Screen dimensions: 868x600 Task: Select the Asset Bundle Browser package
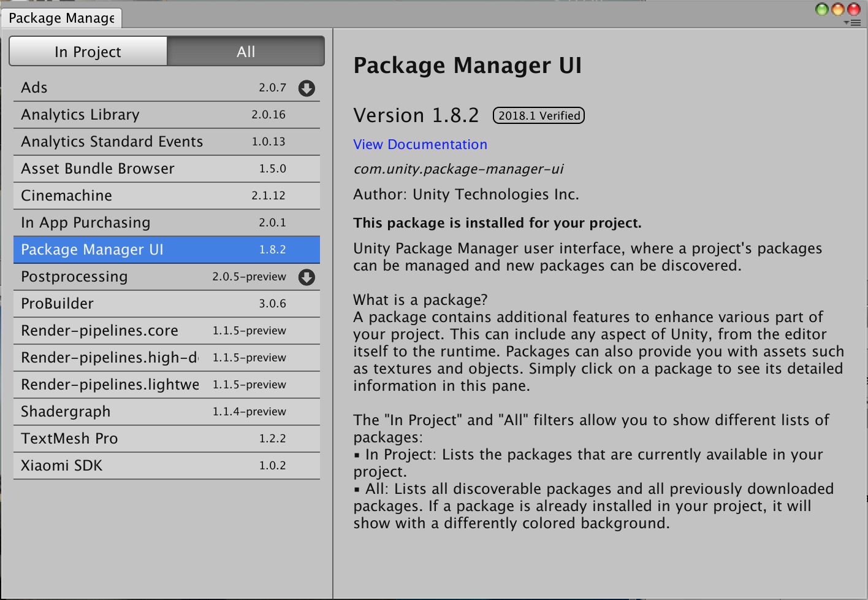[x=167, y=169]
